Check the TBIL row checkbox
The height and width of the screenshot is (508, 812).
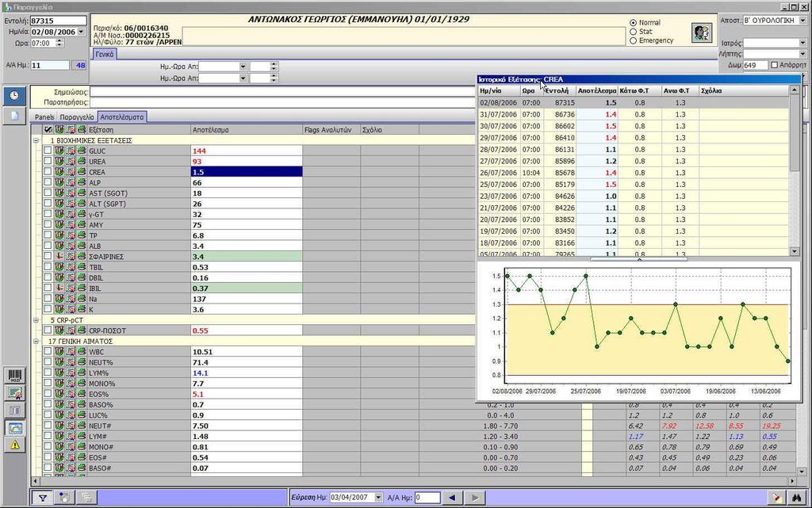click(x=48, y=267)
